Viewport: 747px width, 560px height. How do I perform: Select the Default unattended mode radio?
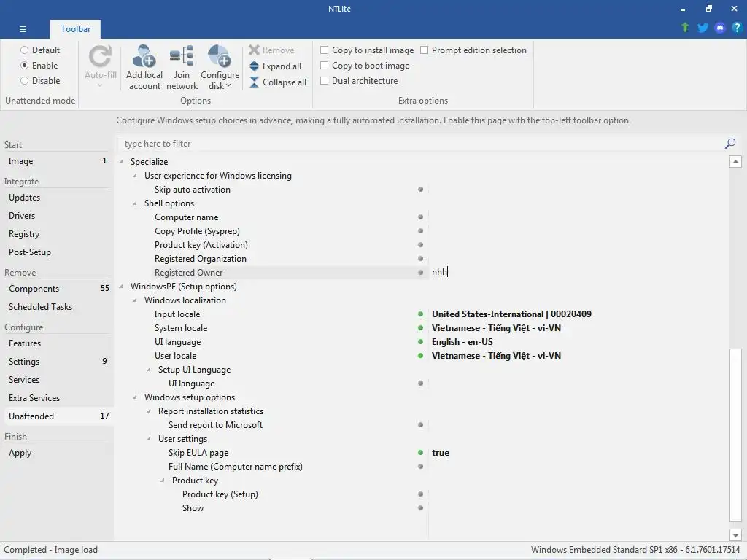click(24, 50)
